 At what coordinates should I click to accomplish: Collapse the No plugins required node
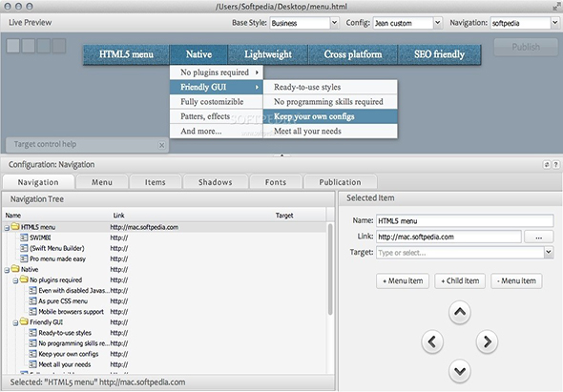[15, 280]
